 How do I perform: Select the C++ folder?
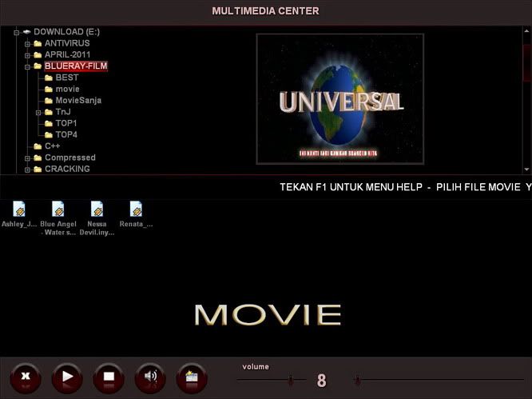coord(52,146)
